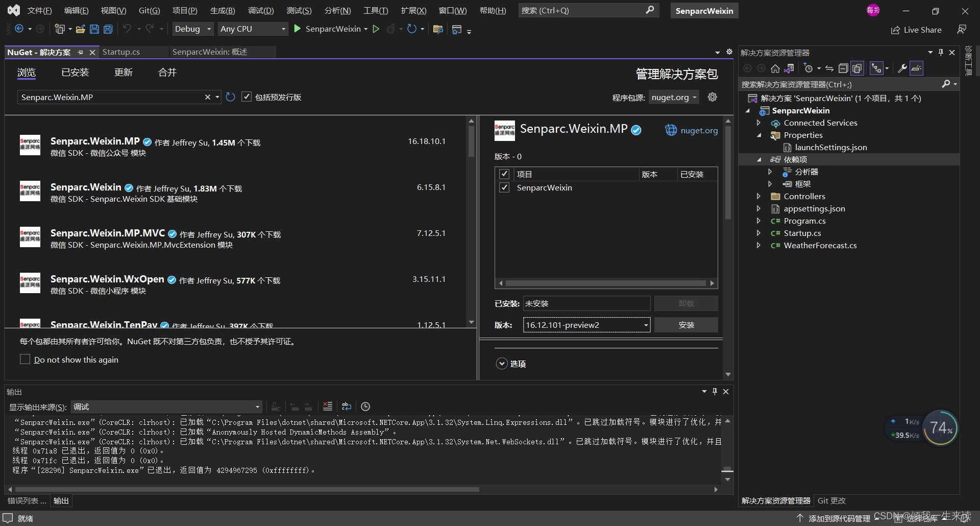Uncheck the SenparcWeixin project checkbox
Viewport: 980px width, 526px height.
(504, 187)
